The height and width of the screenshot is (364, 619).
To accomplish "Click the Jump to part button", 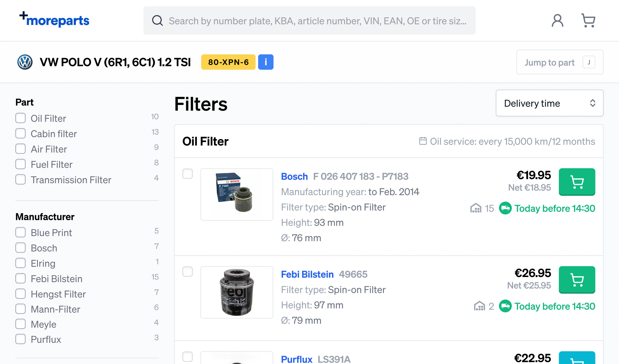I will point(560,62).
